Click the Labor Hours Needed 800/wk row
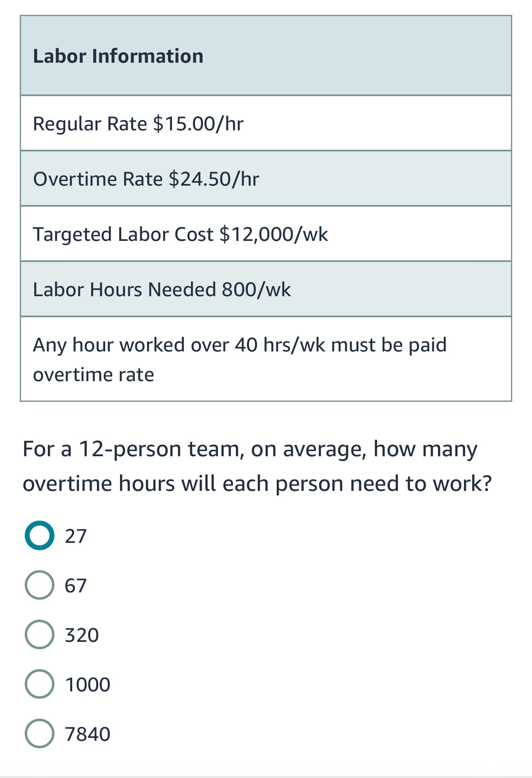Screen dimensions: 532x778 [x=266, y=288]
